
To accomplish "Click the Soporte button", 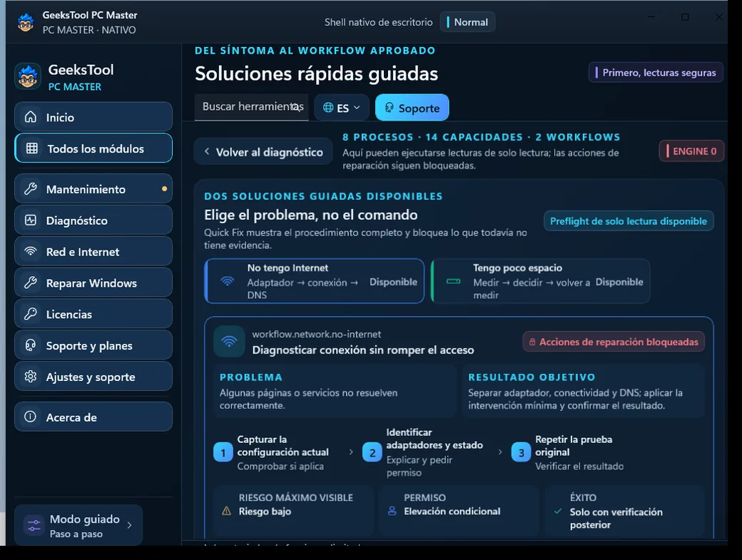I will (x=412, y=108).
